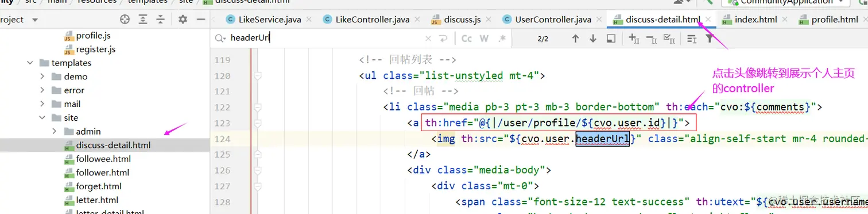Click the templates folder name
Screen dimensions: 868x214
tap(71, 63)
